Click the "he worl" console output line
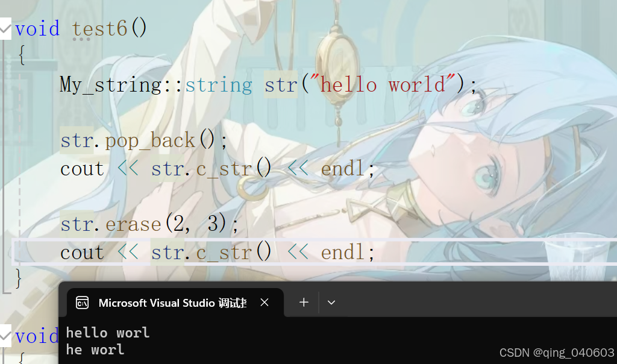Image resolution: width=617 pixels, height=364 pixels. click(x=95, y=350)
